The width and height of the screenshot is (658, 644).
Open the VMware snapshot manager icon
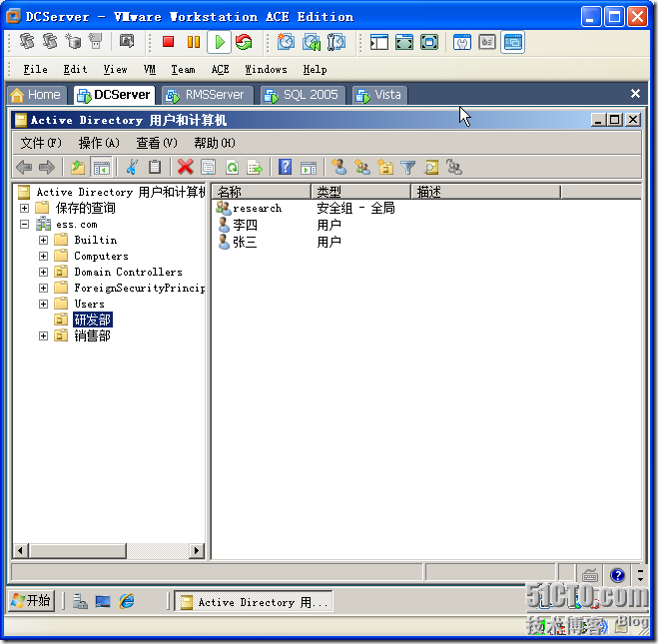[x=336, y=42]
